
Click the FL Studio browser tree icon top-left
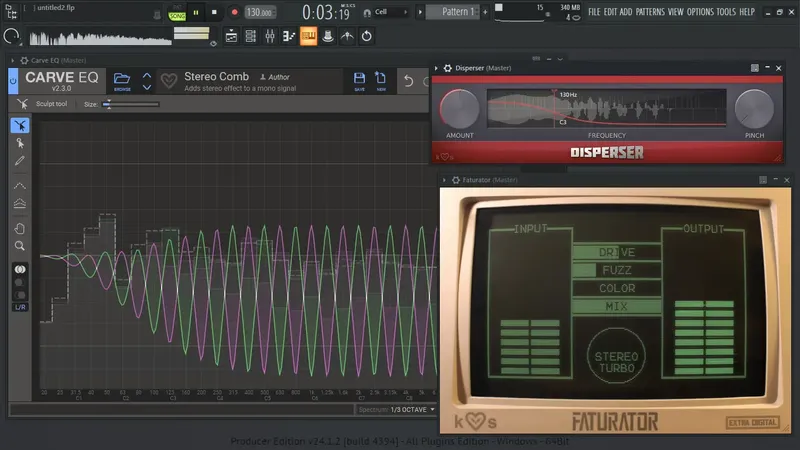[x=11, y=11]
